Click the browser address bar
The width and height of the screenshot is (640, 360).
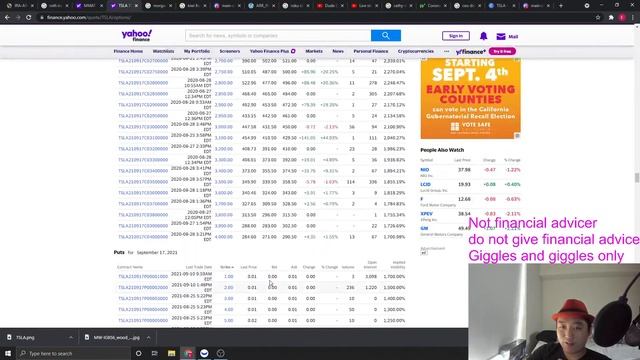[314, 18]
